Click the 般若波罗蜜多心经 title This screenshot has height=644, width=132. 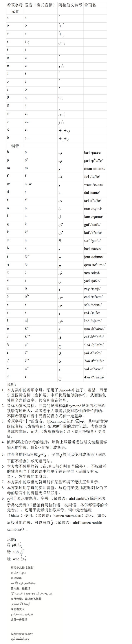click(22, 634)
